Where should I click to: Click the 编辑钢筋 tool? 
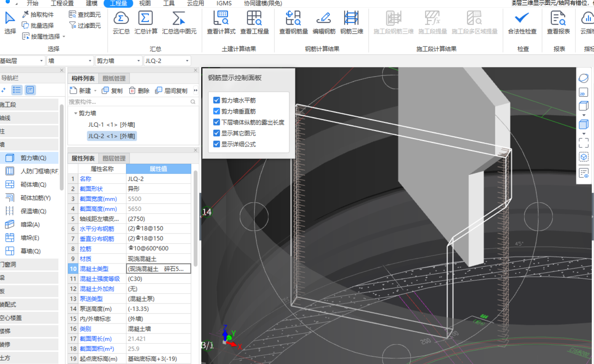[324, 23]
